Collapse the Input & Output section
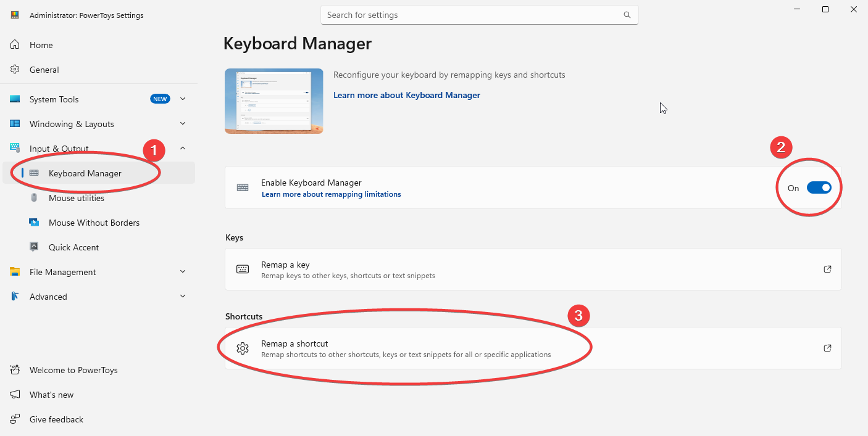This screenshot has height=436, width=868. coord(183,148)
